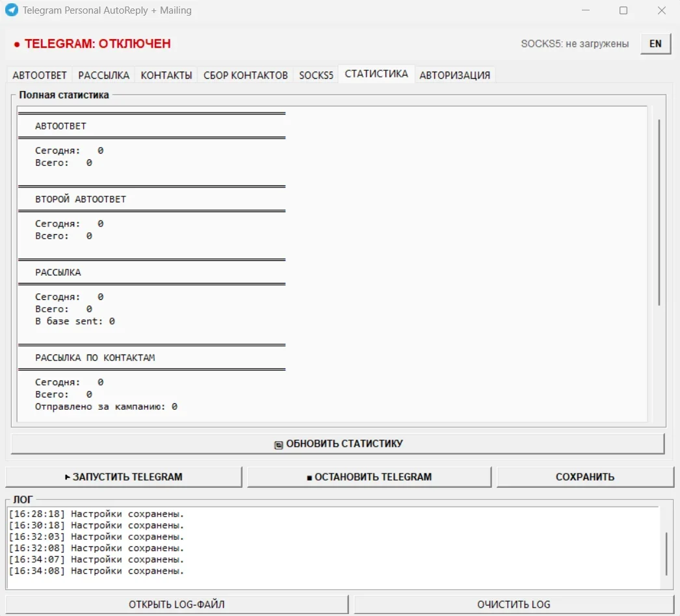Open the log file via ОТКРЫТЬ LOG-ФАЙЛ
Screen dimensions: 680x616
tap(177, 604)
